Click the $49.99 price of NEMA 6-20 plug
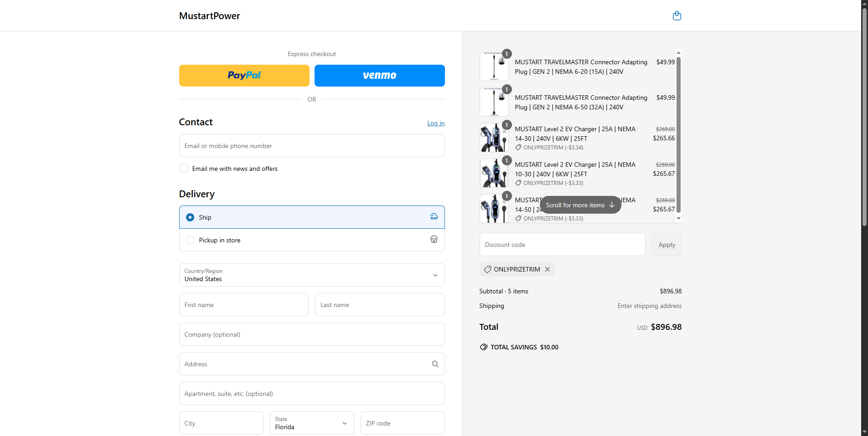 click(666, 62)
